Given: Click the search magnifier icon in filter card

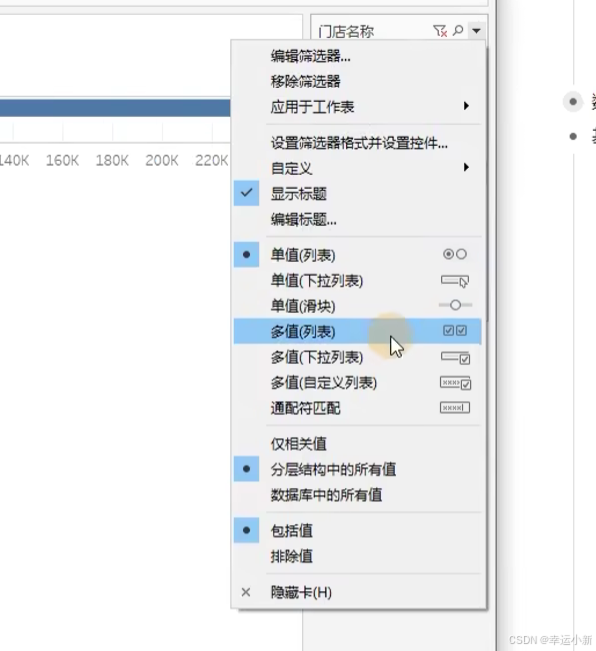Looking at the screenshot, I should (458, 30).
